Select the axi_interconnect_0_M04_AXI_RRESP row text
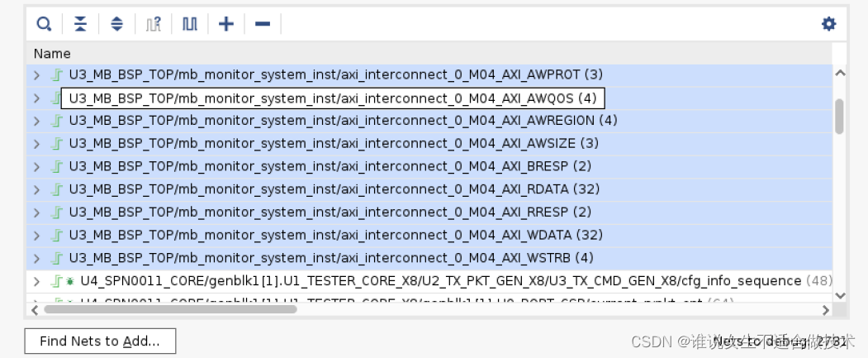 [x=330, y=212]
